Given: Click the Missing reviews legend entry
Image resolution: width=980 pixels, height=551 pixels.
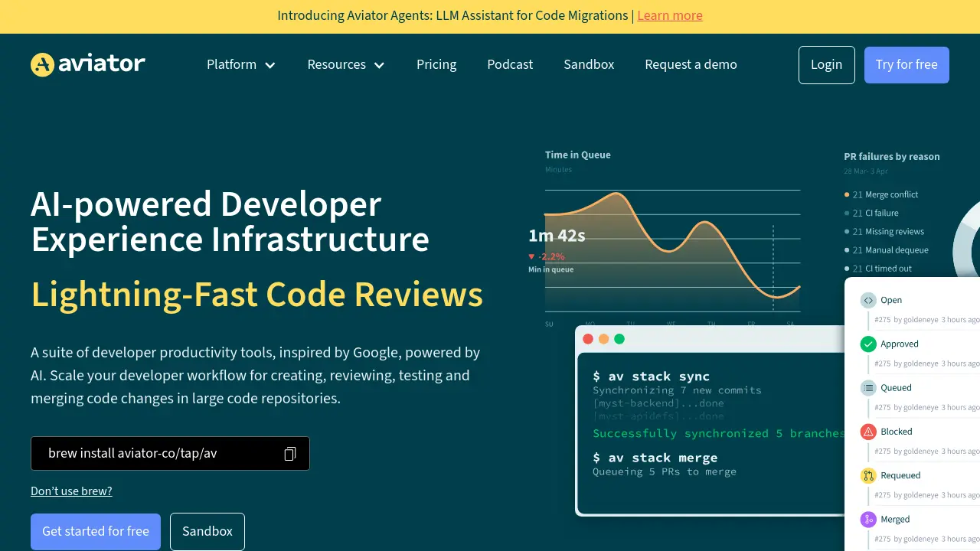Looking at the screenshot, I should coord(884,231).
